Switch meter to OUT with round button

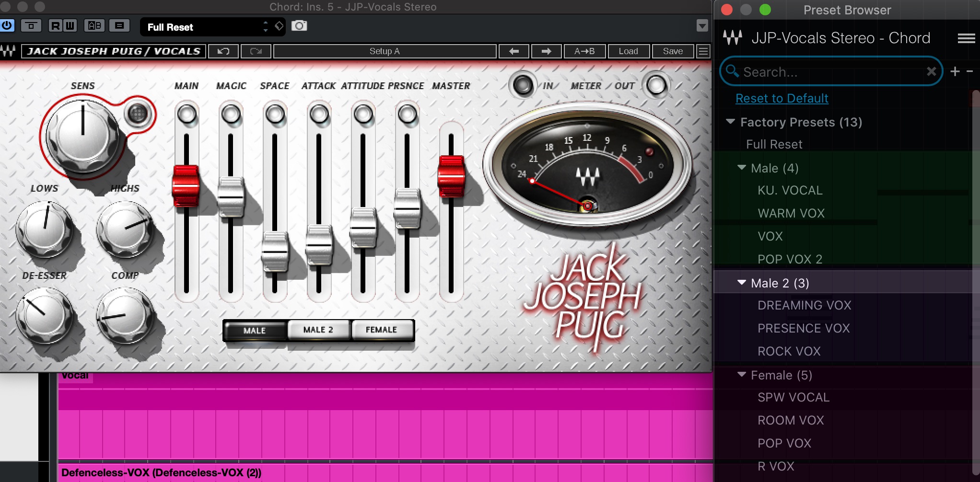coord(656,85)
